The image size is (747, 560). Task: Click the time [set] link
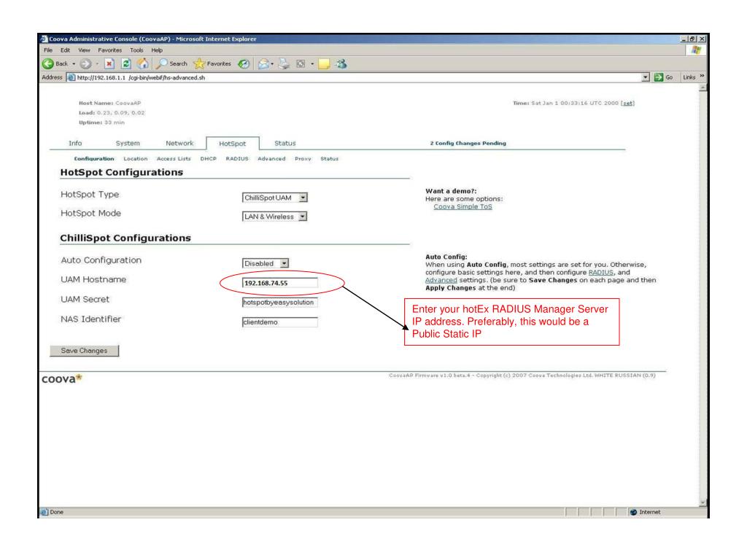point(628,103)
